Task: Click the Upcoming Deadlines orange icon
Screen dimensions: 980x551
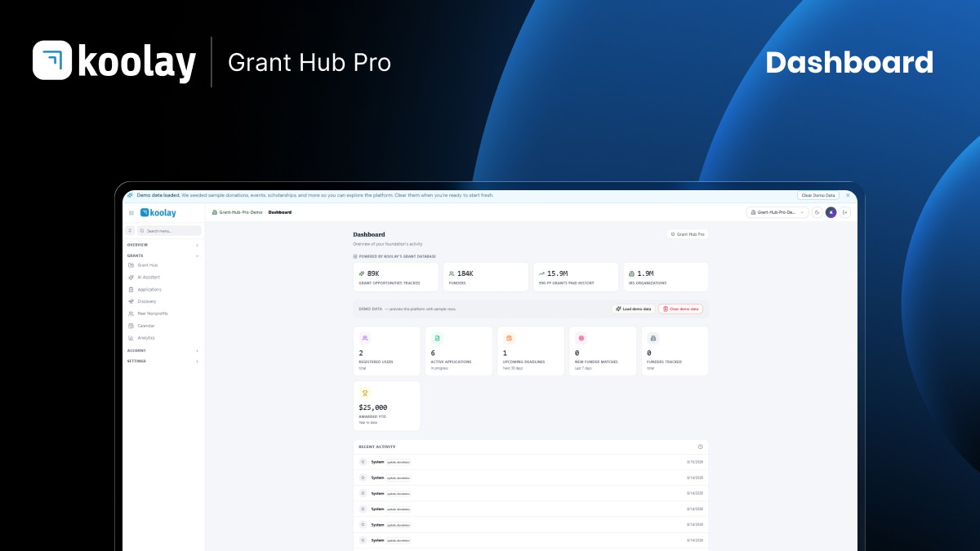Action: click(x=509, y=338)
